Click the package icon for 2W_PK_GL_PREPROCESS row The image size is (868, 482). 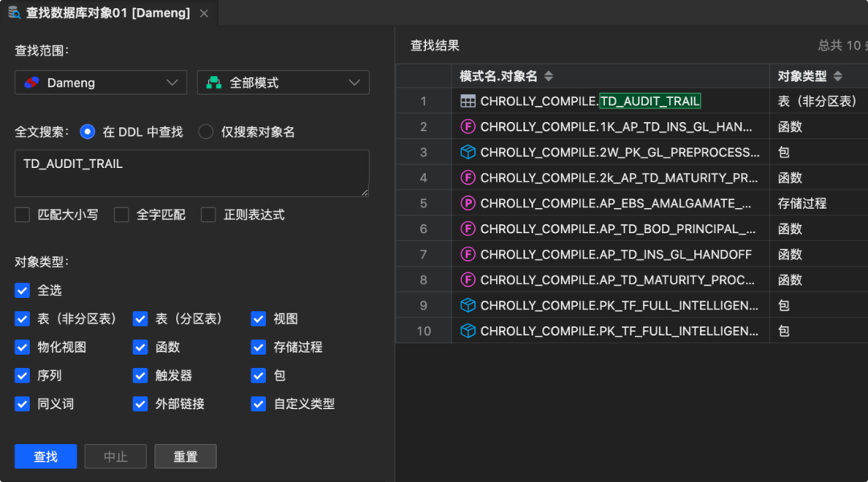[x=468, y=152]
